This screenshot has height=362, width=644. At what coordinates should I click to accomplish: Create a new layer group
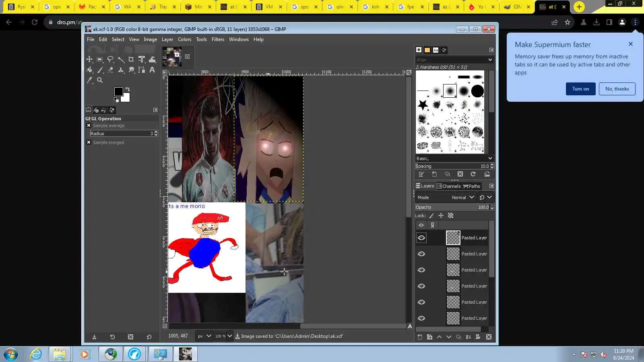[x=429, y=337]
